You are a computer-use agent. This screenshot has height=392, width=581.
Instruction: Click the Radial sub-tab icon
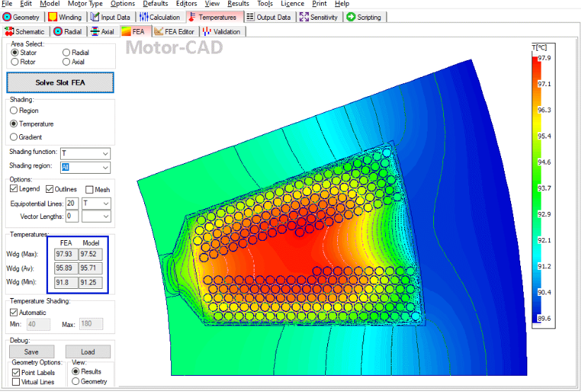pyautogui.click(x=58, y=31)
